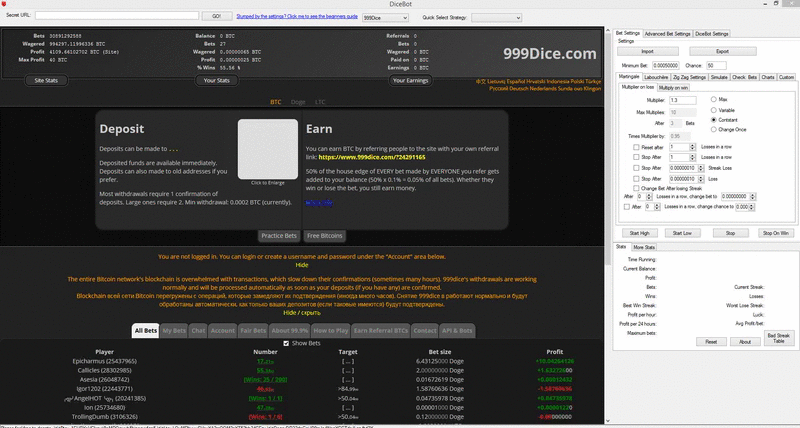Switch site language to Deutsch
The width and height of the screenshot is (800, 428).
click(x=520, y=88)
